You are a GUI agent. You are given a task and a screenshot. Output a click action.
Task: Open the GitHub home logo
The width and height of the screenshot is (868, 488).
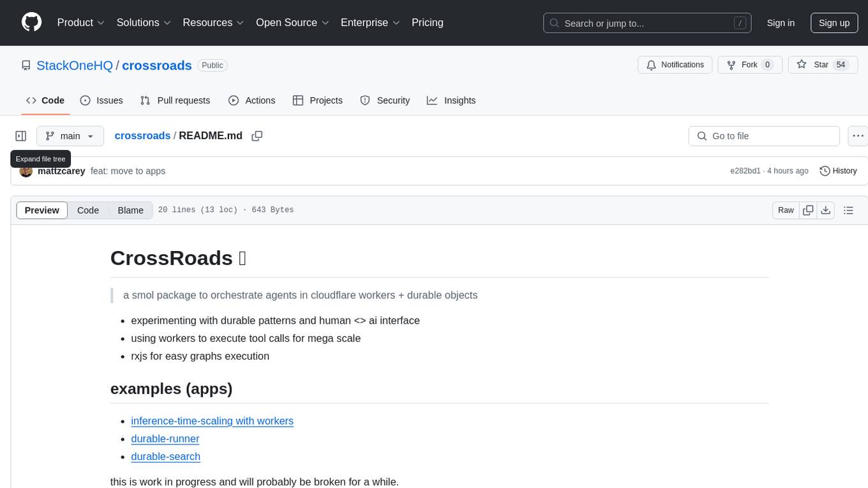tap(31, 22)
